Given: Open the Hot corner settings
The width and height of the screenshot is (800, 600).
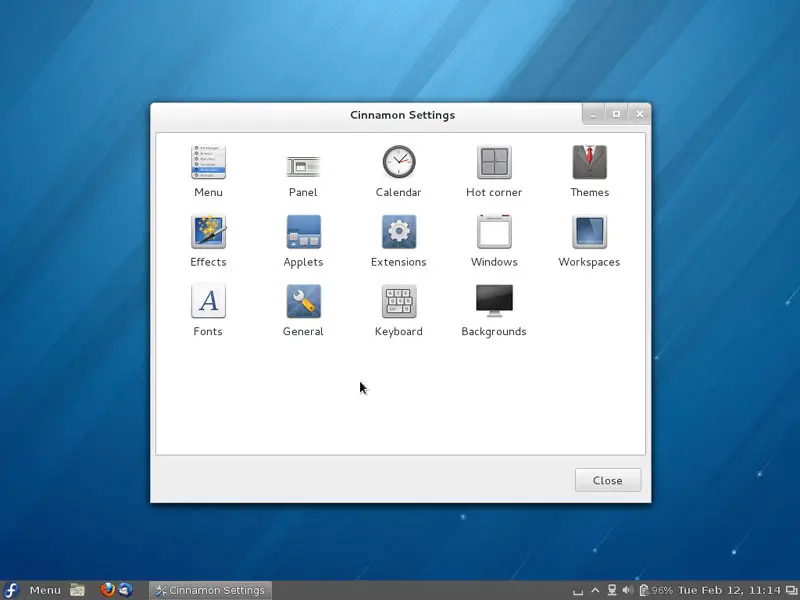Looking at the screenshot, I should tap(494, 171).
